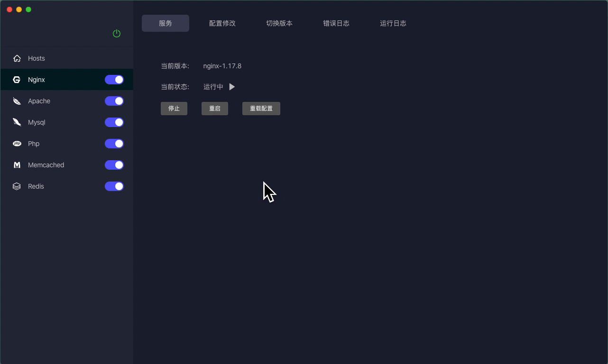Toggle the Apache service switch off
Viewport: 608px width, 364px height.
(114, 100)
